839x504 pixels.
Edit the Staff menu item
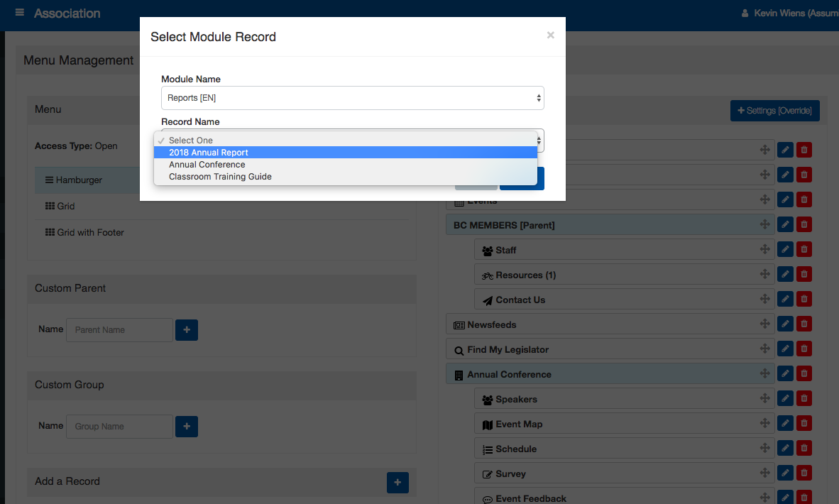[785, 249]
